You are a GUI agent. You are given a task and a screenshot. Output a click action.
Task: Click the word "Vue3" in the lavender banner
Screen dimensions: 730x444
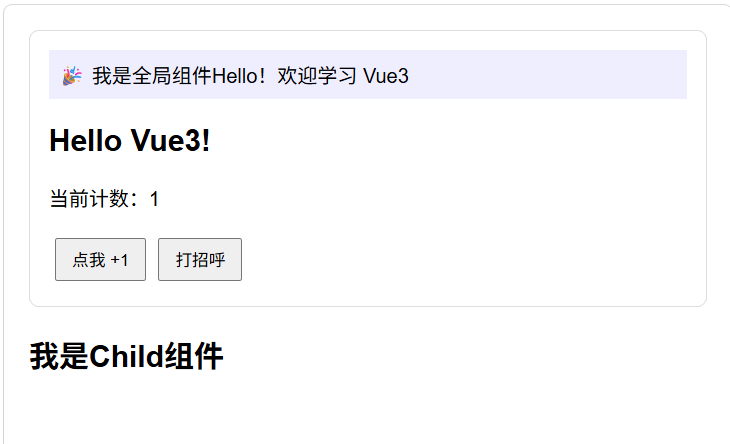click(x=385, y=76)
